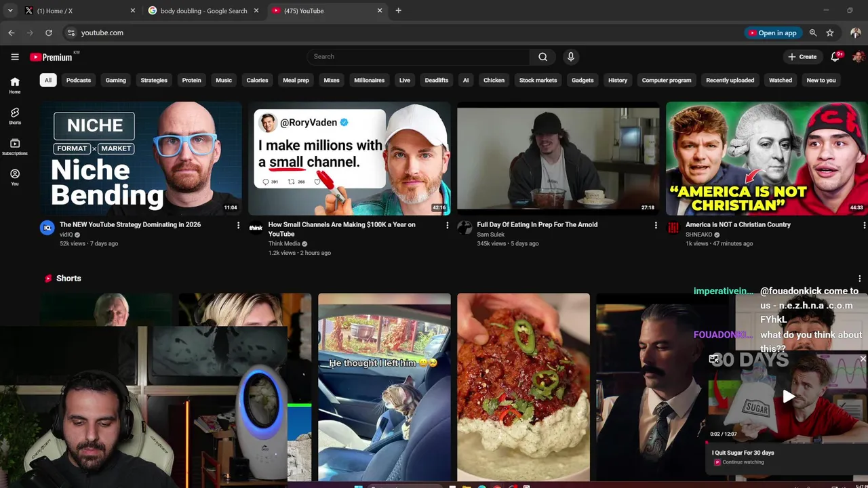Open the vidIQ channel avatar
The width and height of the screenshot is (868, 488).
[x=47, y=228]
